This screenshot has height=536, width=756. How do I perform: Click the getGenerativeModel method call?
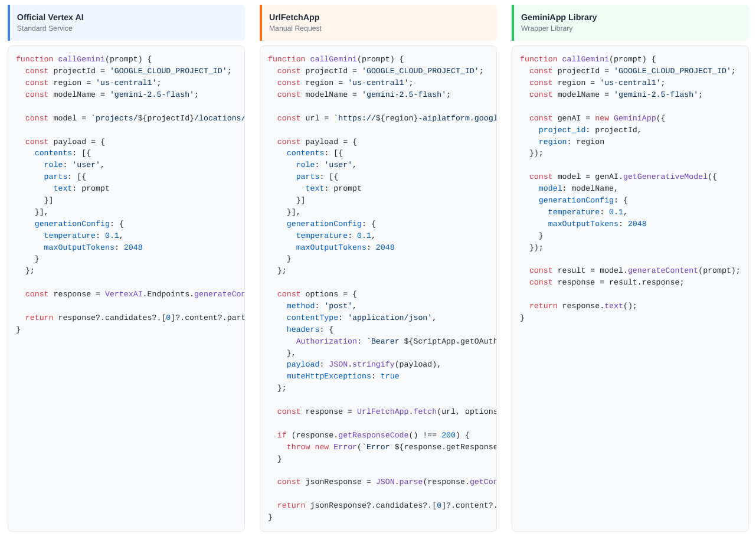tap(665, 177)
